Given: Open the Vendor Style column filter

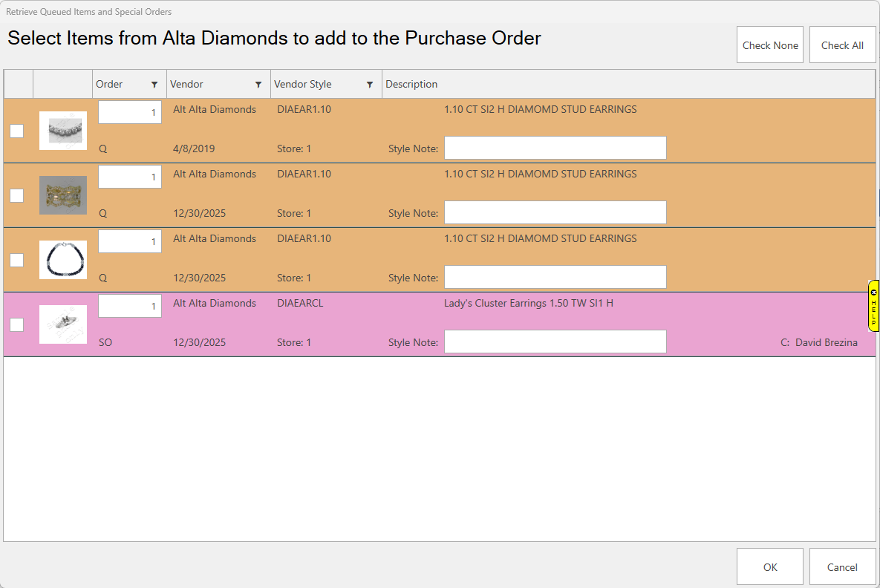Looking at the screenshot, I should (x=370, y=85).
